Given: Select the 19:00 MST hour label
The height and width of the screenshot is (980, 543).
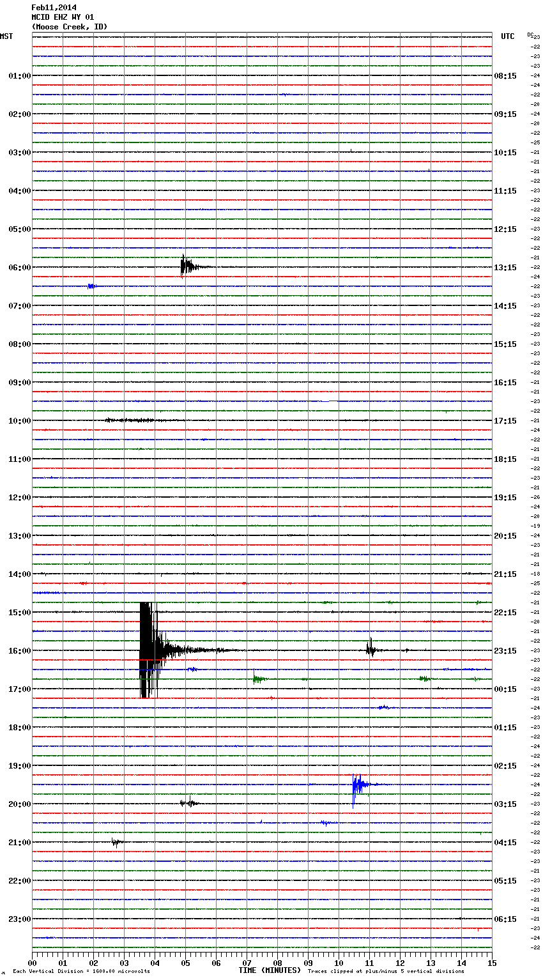Looking at the screenshot, I should coord(19,766).
